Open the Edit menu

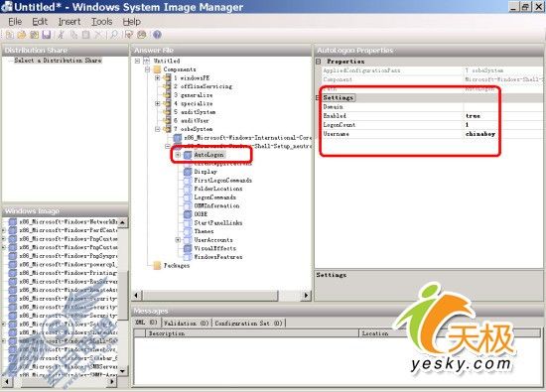click(40, 22)
